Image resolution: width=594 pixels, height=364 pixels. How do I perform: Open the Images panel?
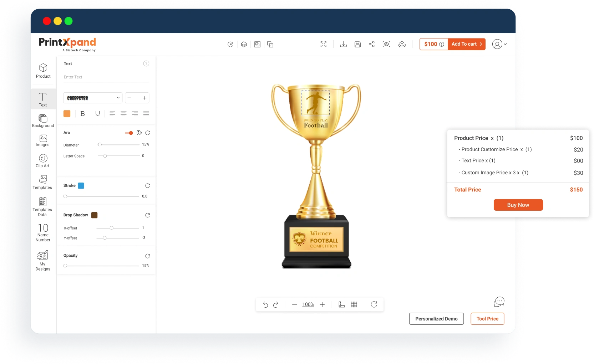pos(43,141)
